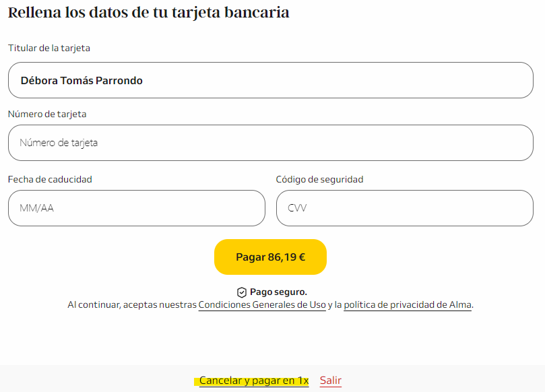Select the Número de tarjeta input box
Image resolution: width=545 pixels, height=392 pixels.
point(270,143)
